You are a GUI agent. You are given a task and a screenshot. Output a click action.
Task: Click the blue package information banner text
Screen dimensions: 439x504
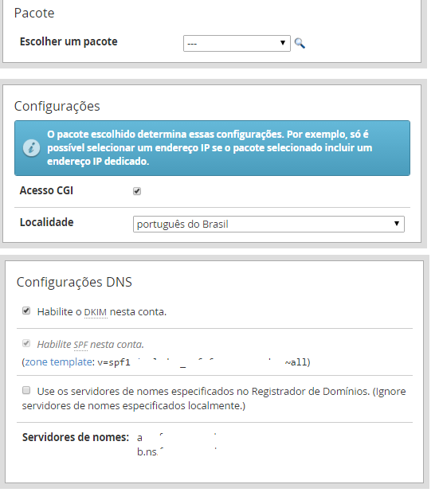210,148
